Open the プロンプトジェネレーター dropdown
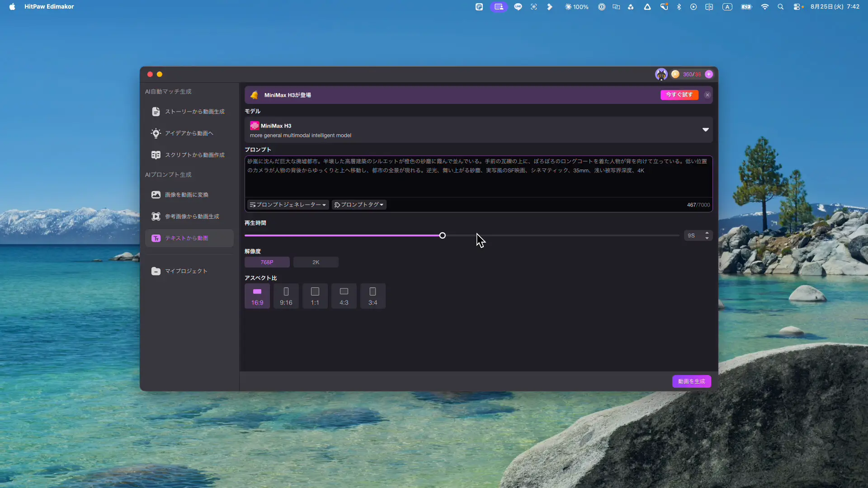868x488 pixels. point(288,205)
